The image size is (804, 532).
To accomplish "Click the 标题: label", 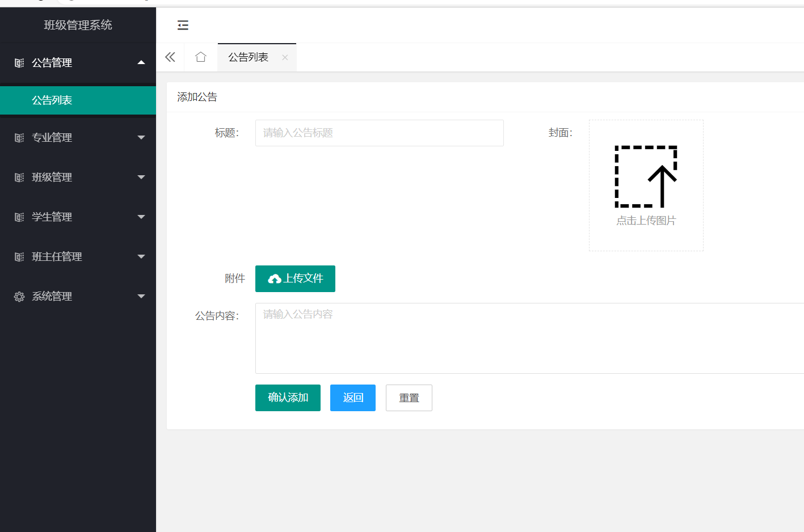I will pos(227,133).
